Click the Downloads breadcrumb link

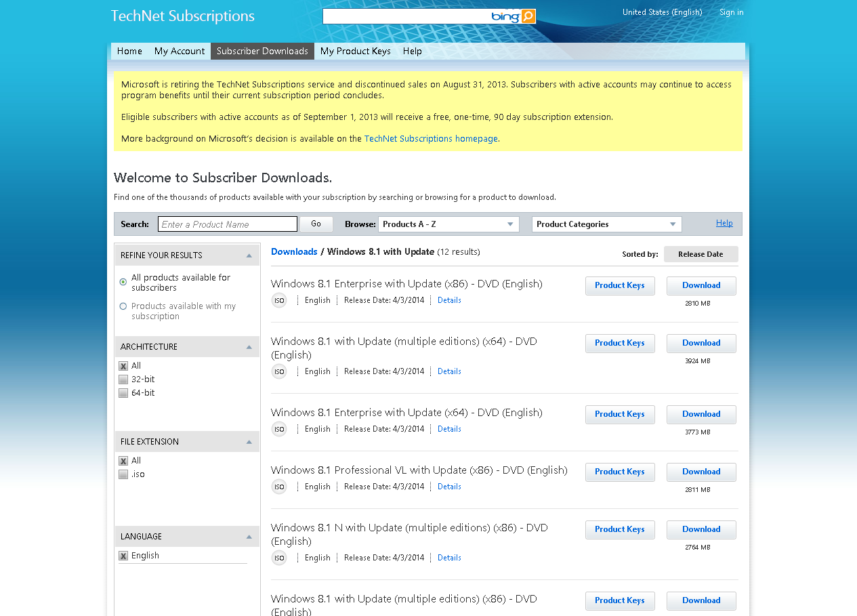point(294,251)
